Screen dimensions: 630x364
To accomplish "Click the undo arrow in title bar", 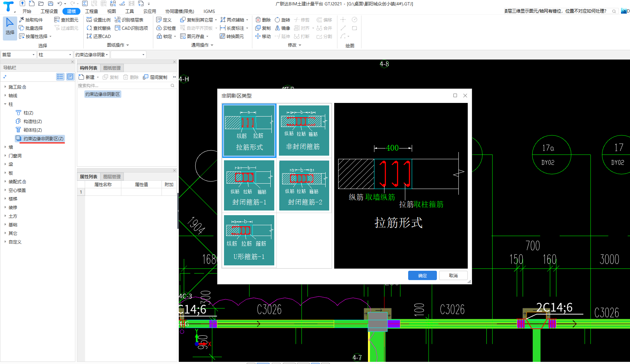I will click(60, 4).
